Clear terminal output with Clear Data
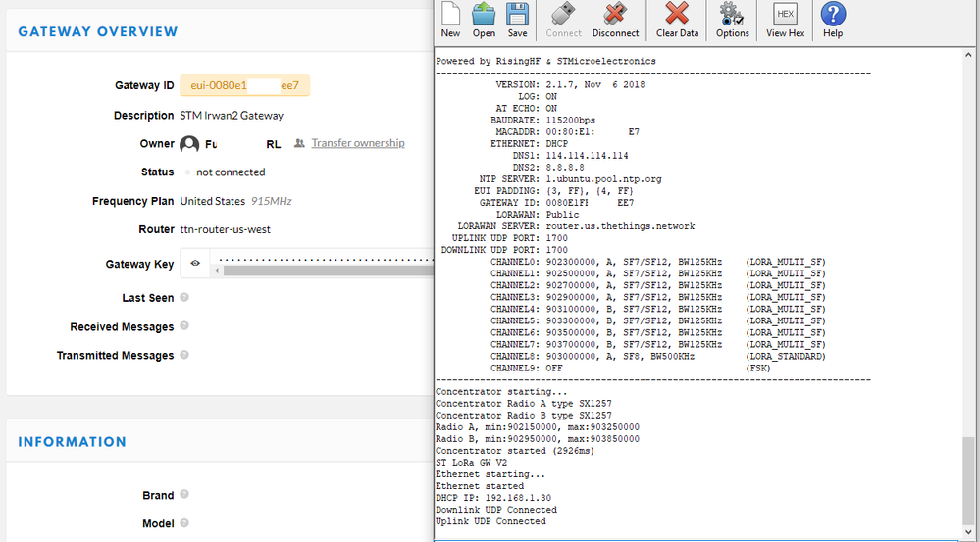Viewport: 980px width, 542px height. [677, 20]
